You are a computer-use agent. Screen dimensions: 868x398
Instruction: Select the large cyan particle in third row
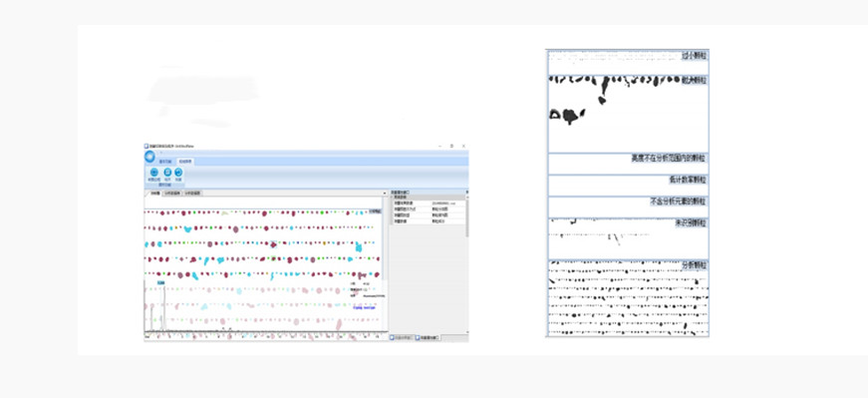358,246
